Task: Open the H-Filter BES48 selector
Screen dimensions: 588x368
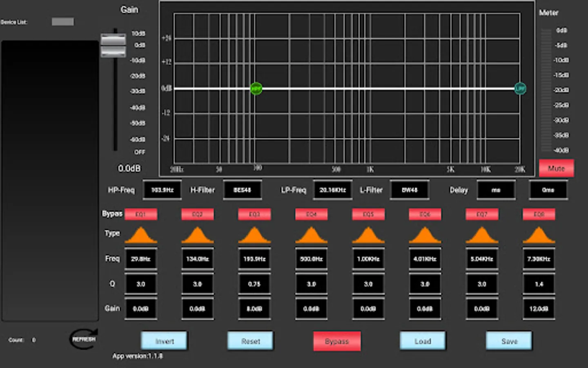Action: 243,190
